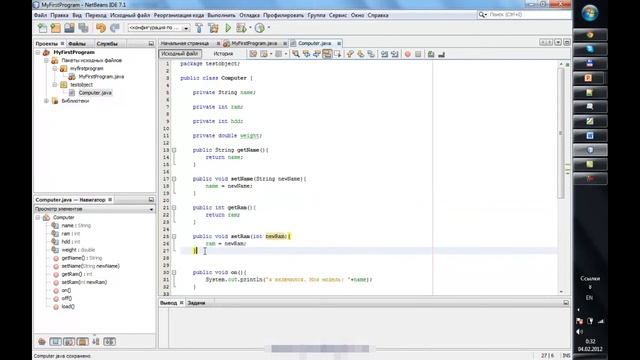Toggle last filter button in Navigator bar
The width and height of the screenshot is (640, 360).
(109, 341)
